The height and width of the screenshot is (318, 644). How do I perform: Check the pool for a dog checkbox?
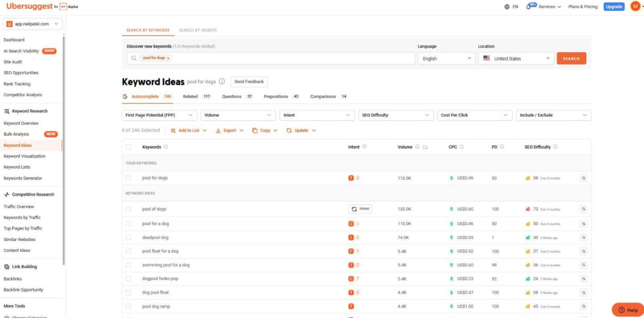pyautogui.click(x=128, y=224)
